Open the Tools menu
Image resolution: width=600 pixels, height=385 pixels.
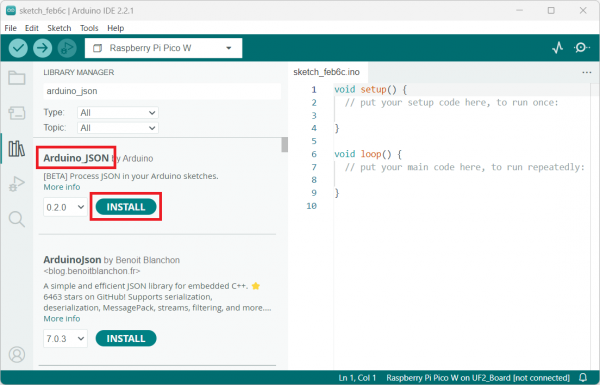click(89, 28)
